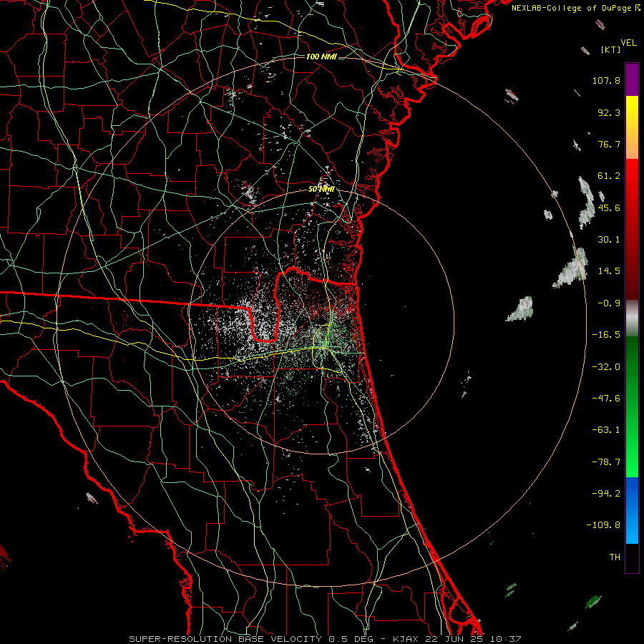This screenshot has width=644, height=644.
Task: Click the 100 NMI range ring label
Action: pos(321,57)
